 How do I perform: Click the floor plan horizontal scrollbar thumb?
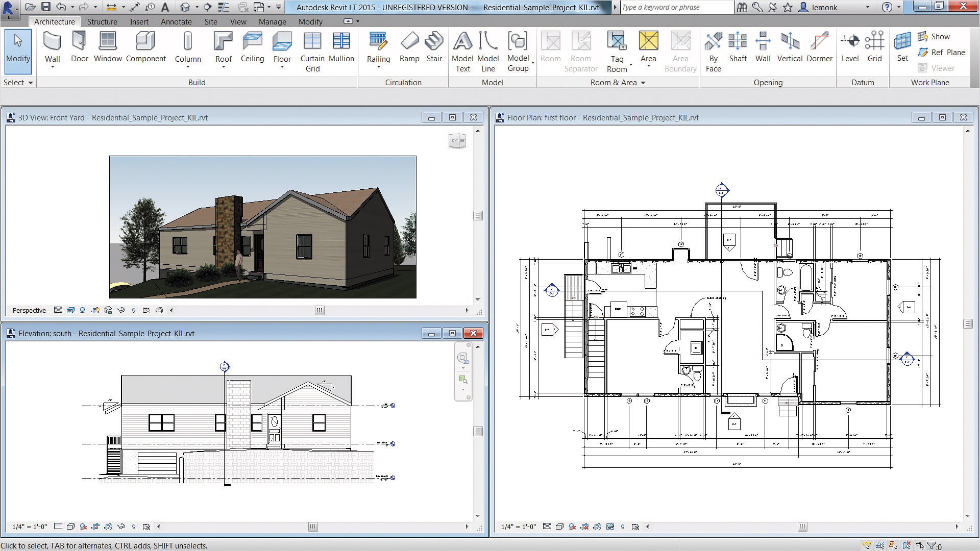pos(802,527)
